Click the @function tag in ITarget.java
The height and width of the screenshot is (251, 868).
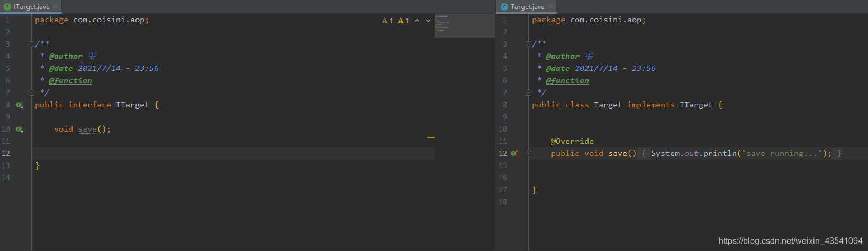70,81
